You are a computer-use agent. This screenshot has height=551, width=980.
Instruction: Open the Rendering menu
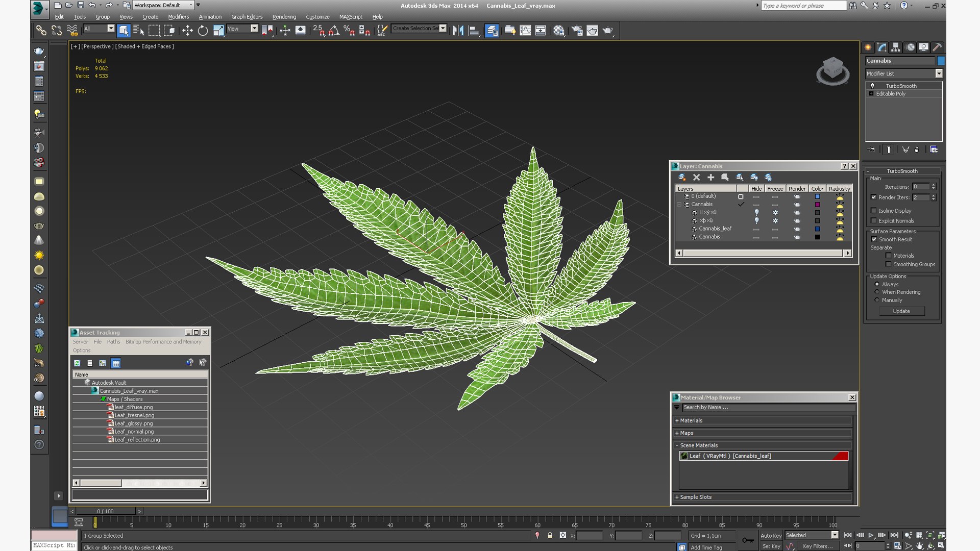284,17
